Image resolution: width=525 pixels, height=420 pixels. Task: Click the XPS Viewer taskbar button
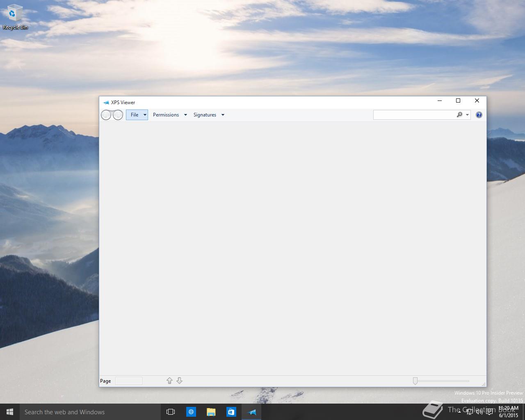click(251, 412)
